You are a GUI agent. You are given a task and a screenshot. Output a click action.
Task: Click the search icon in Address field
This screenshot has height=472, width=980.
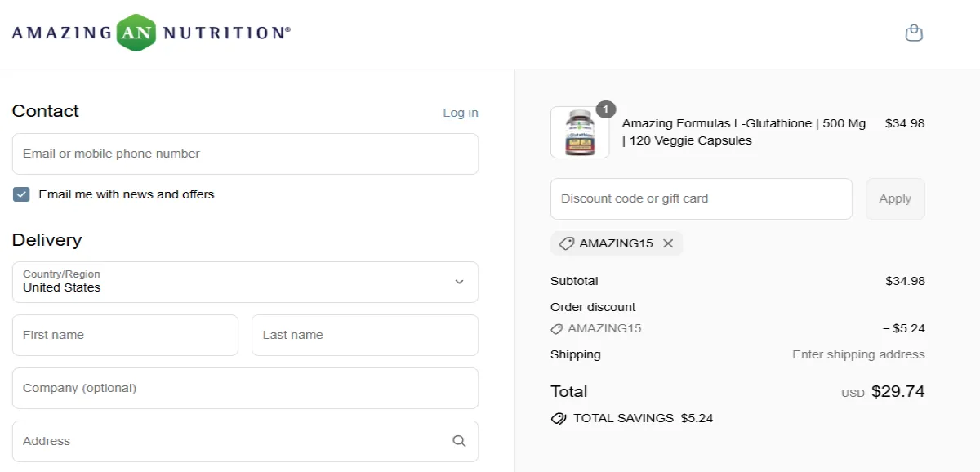tap(458, 441)
